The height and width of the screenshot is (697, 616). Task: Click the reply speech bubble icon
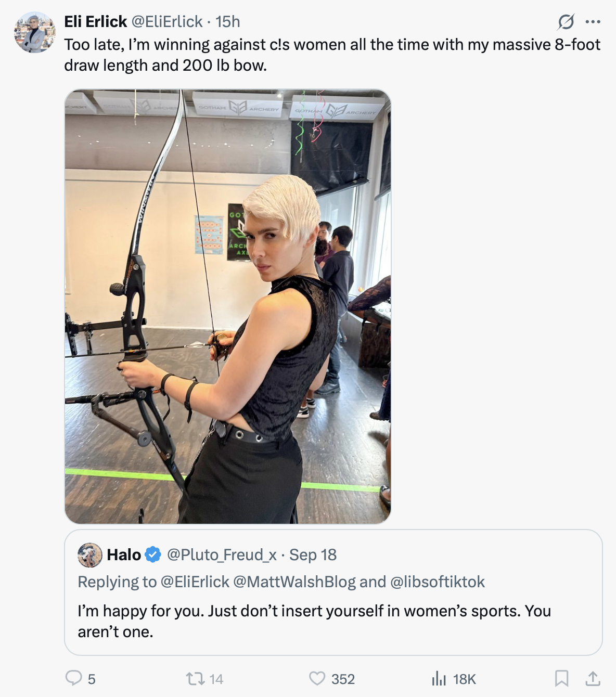tap(73, 678)
